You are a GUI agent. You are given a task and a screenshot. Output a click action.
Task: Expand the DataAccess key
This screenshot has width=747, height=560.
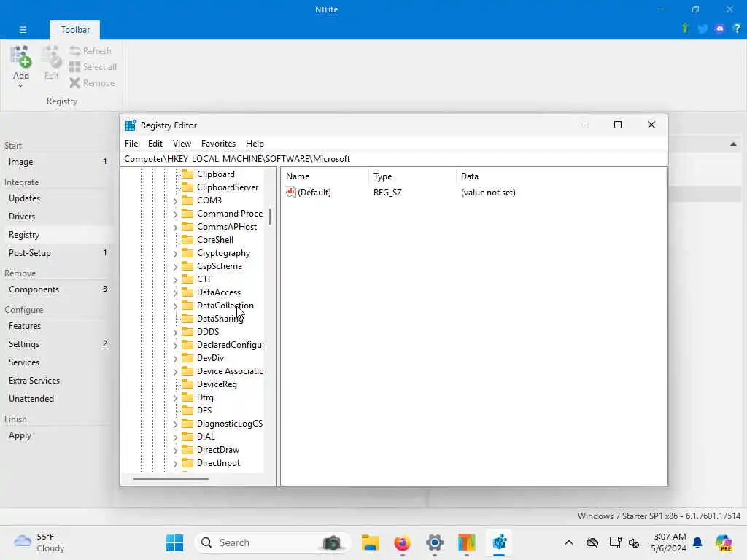click(175, 293)
